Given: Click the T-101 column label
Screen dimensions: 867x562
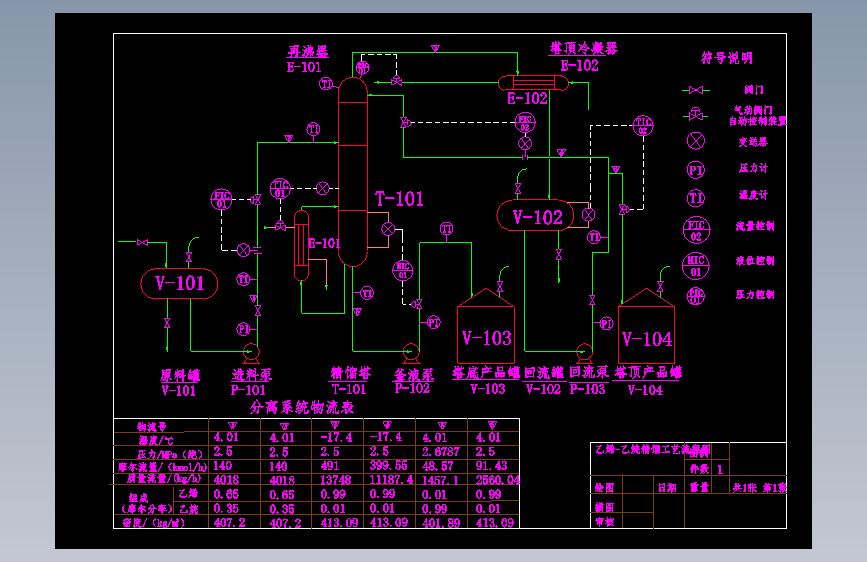Looking at the screenshot, I should pyautogui.click(x=399, y=199).
